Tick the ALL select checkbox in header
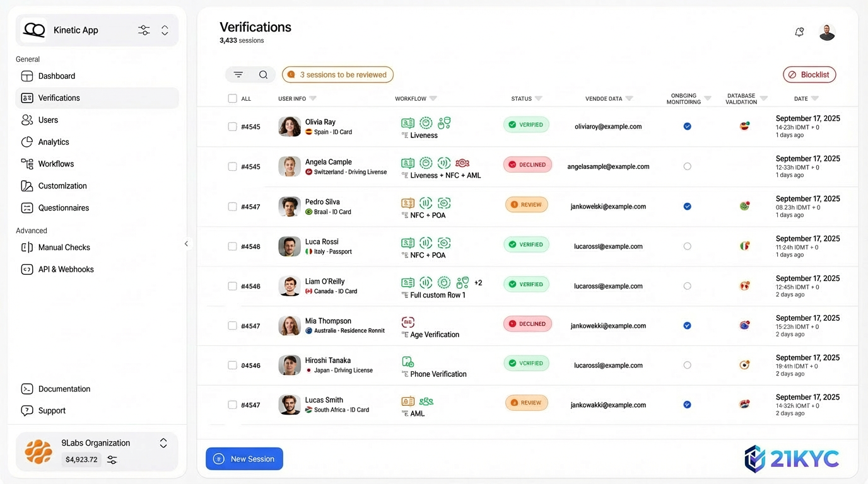 point(232,98)
